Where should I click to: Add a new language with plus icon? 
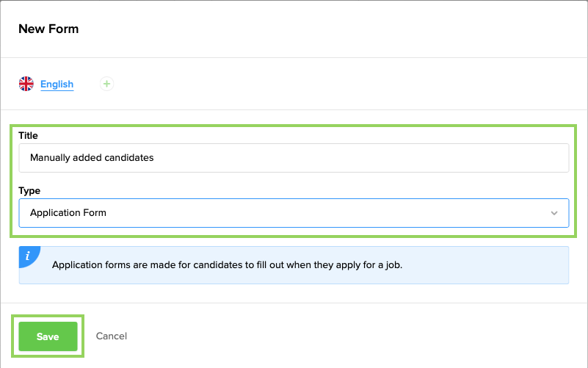[x=106, y=84]
